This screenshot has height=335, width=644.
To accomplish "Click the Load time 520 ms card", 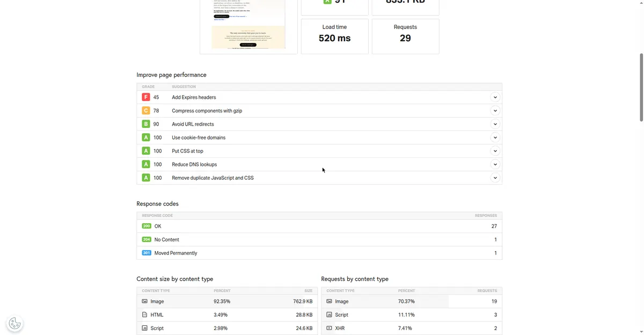I will 334,36.
